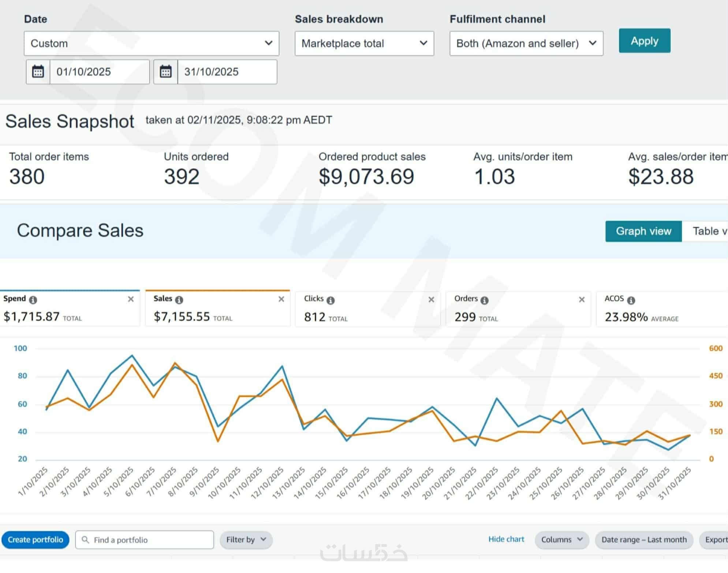Open the start date calendar icon

coord(38,72)
